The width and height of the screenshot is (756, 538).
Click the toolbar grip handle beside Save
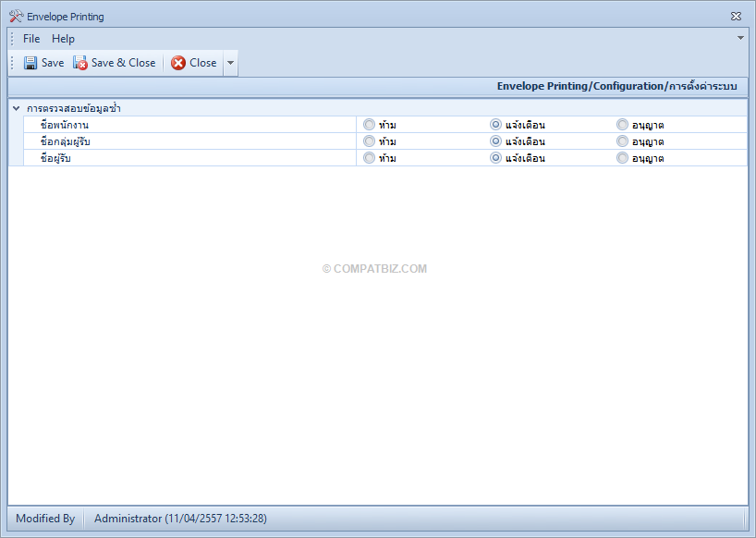[x=13, y=63]
